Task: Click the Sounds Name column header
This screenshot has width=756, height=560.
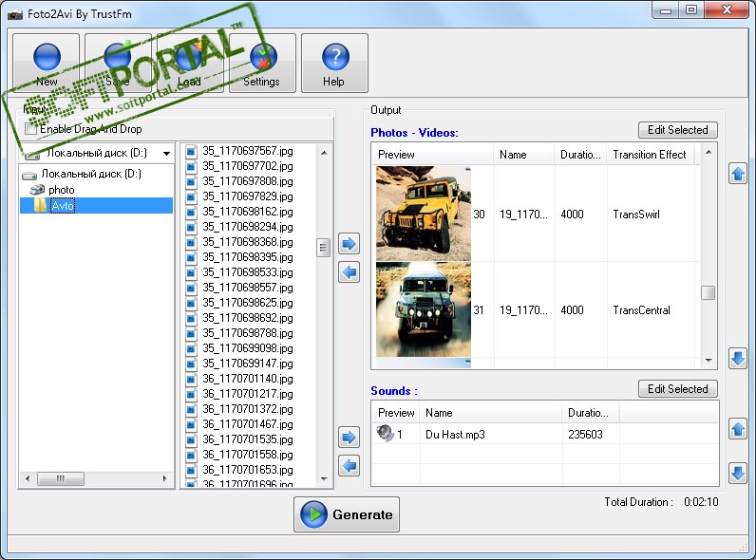Action: [490, 413]
